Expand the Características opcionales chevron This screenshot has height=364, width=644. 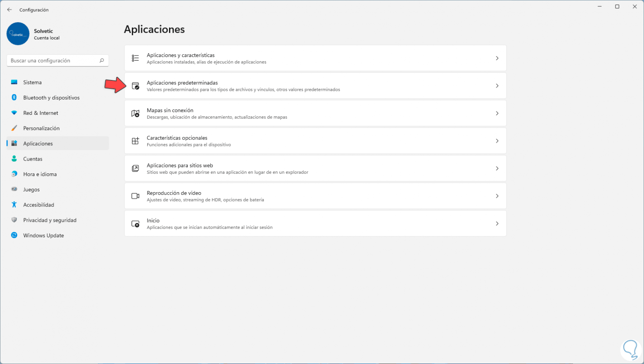click(497, 141)
